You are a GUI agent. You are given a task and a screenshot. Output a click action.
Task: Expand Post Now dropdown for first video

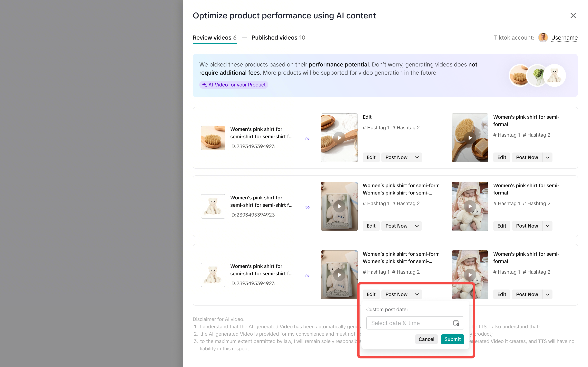[x=417, y=157]
